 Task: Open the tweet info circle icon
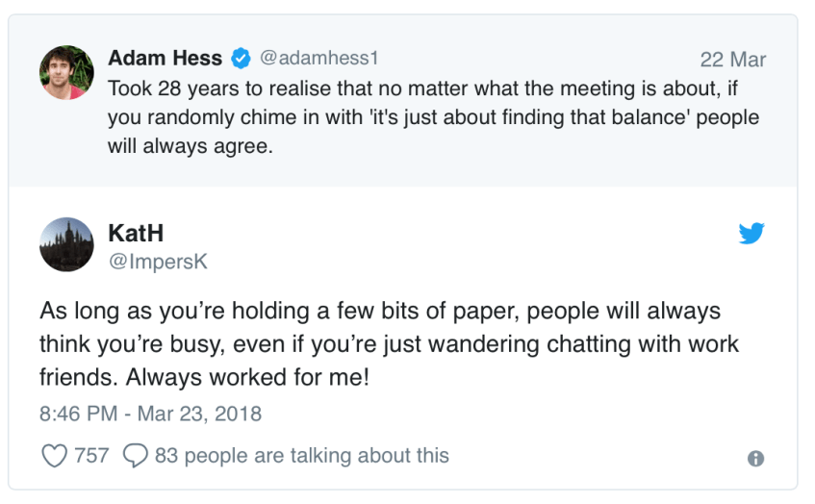coord(756,459)
